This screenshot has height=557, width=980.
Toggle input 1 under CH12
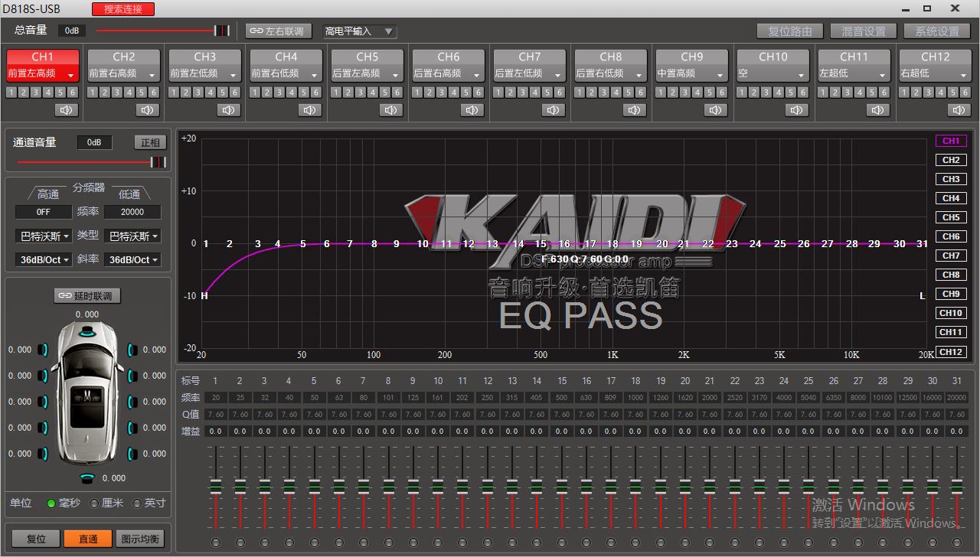click(x=904, y=93)
